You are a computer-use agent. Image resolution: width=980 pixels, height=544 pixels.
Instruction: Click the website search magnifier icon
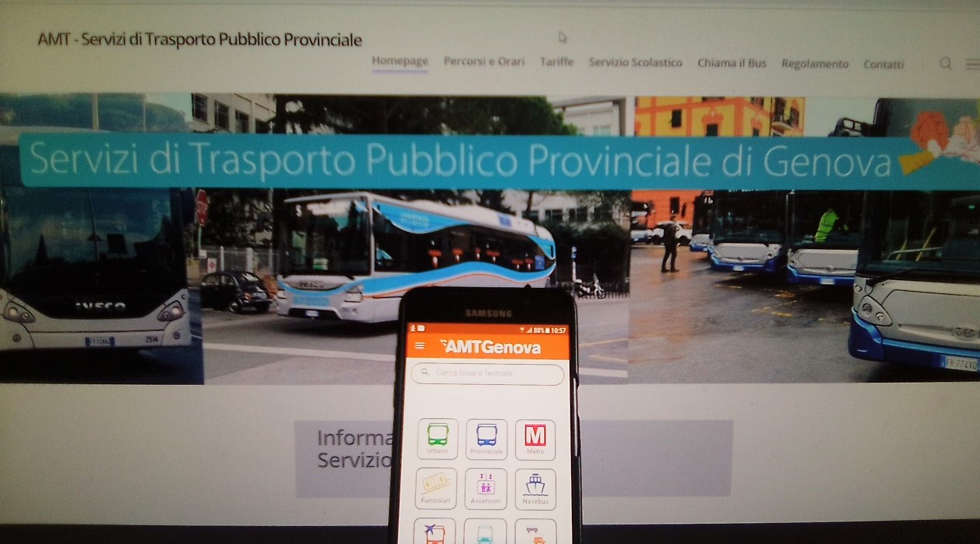click(x=945, y=64)
